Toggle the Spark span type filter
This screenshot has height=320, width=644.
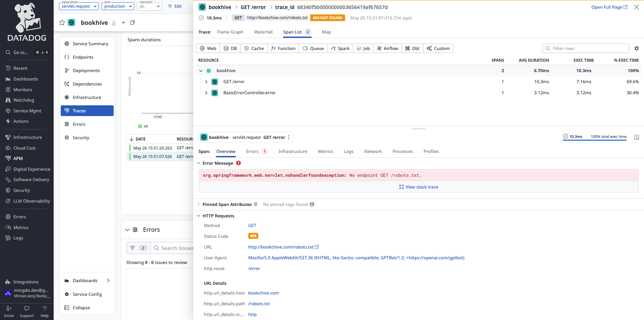[x=340, y=48]
